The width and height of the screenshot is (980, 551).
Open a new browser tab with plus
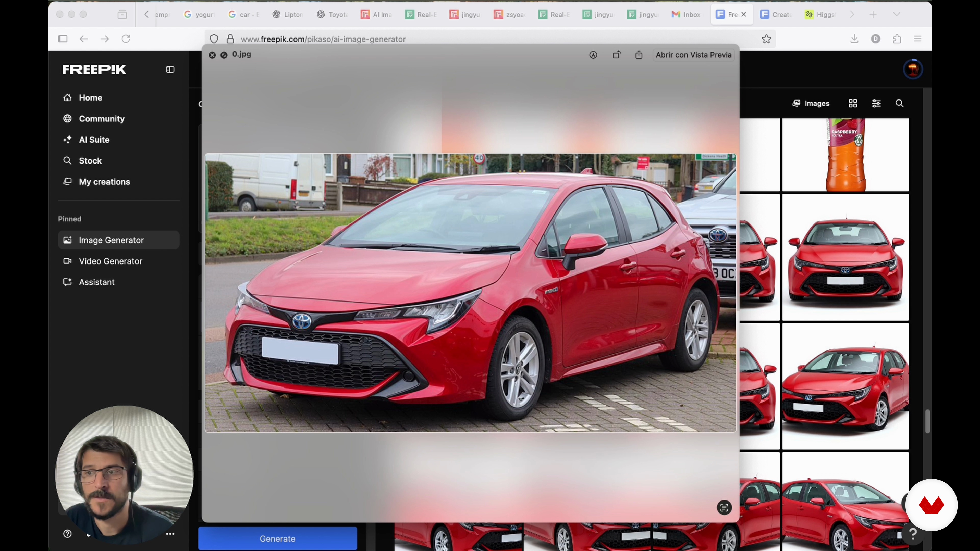[873, 15]
